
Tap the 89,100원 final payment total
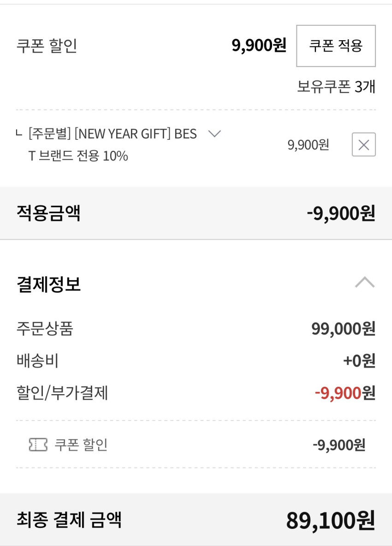click(330, 521)
